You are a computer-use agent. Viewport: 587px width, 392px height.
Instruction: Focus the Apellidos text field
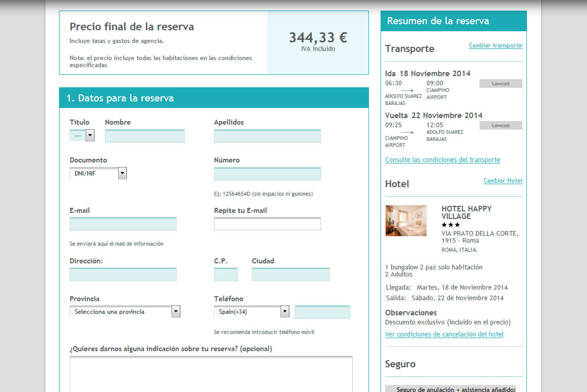click(x=267, y=136)
